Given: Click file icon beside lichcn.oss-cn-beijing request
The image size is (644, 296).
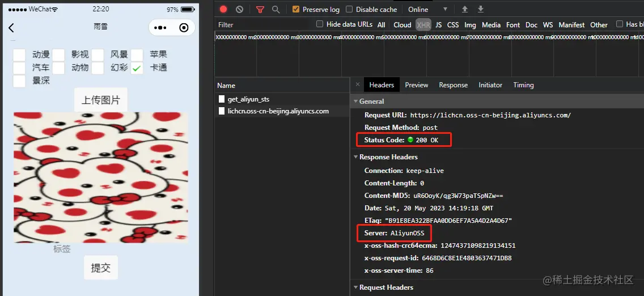Looking at the screenshot, I should 222,111.
